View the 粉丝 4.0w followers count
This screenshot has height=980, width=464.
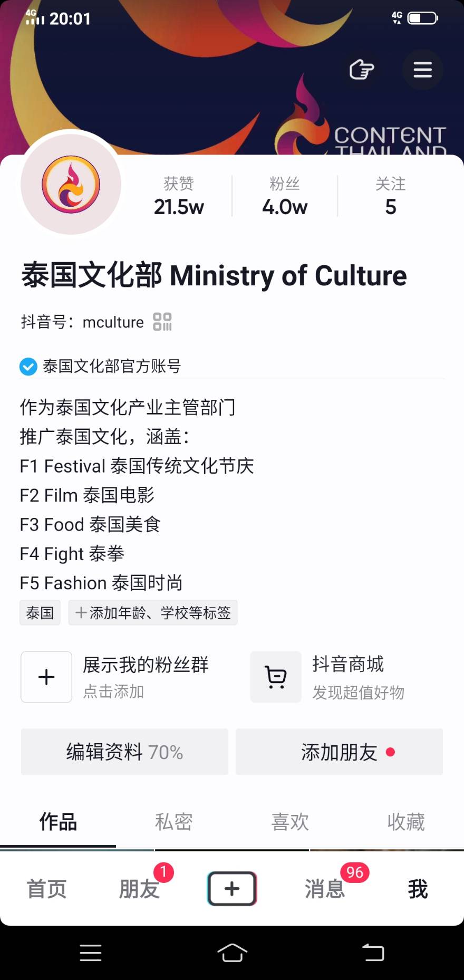point(285,196)
